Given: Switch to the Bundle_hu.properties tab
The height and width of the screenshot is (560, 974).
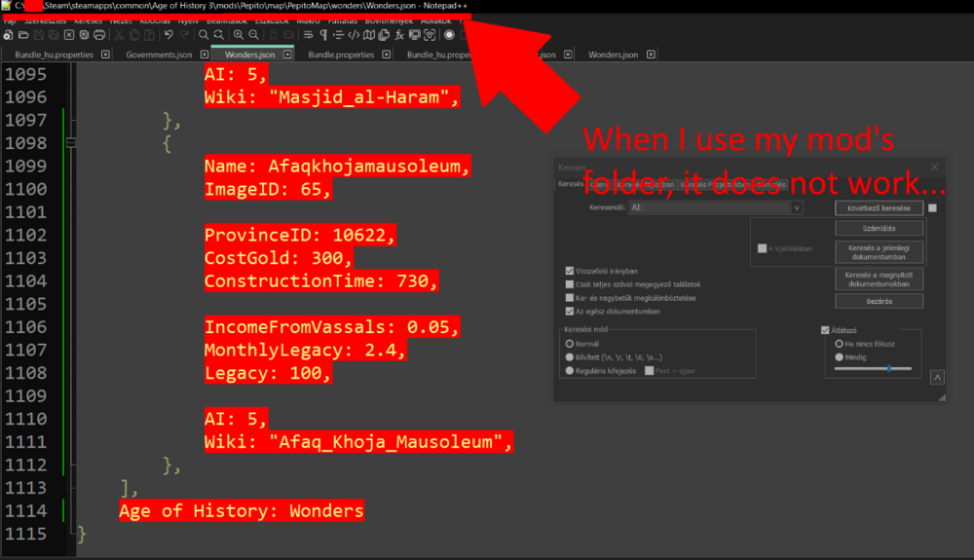Looking at the screenshot, I should (x=54, y=55).
